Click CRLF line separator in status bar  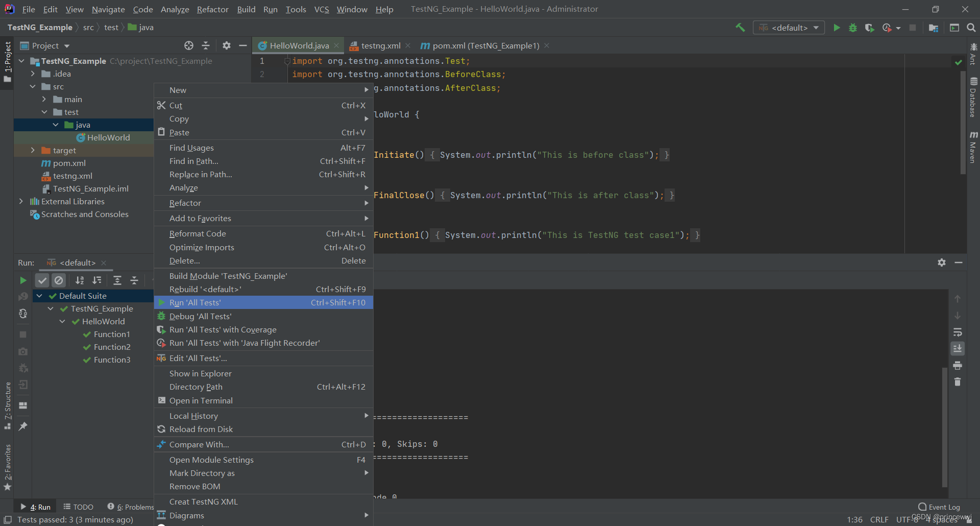tap(879, 519)
